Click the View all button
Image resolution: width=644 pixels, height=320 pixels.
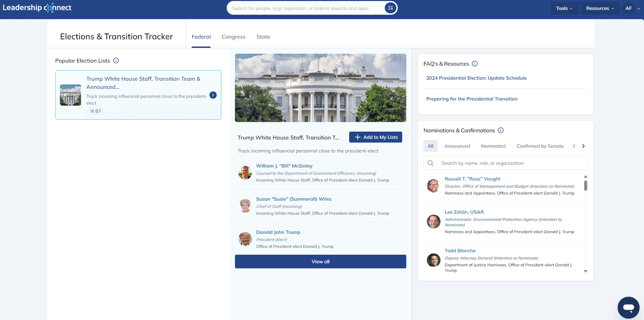tap(320, 262)
